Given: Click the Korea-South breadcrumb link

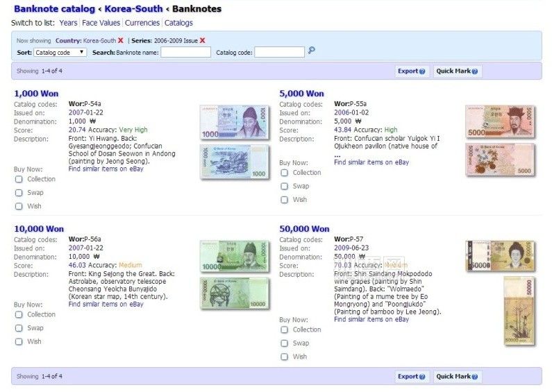Looking at the screenshot, I should click(133, 9).
